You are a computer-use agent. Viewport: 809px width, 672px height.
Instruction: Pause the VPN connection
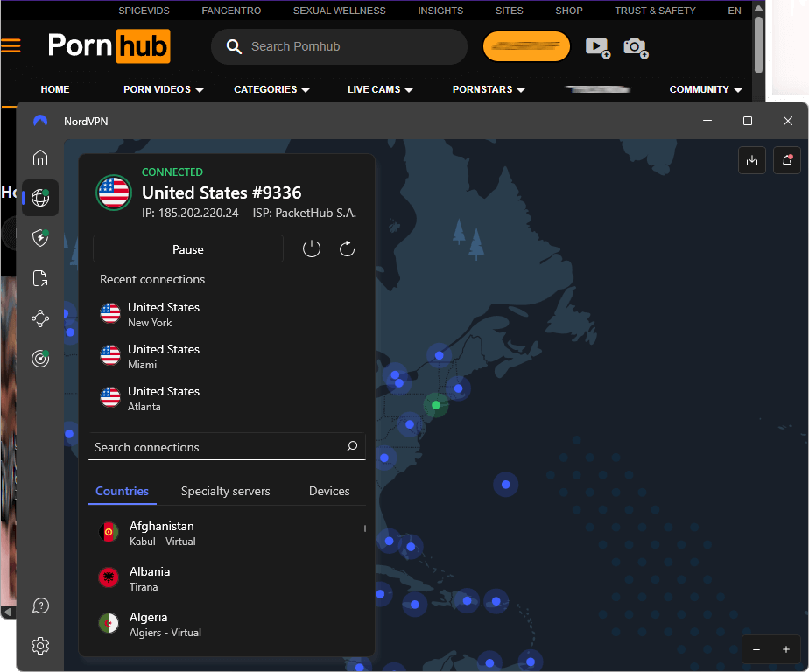coord(188,249)
